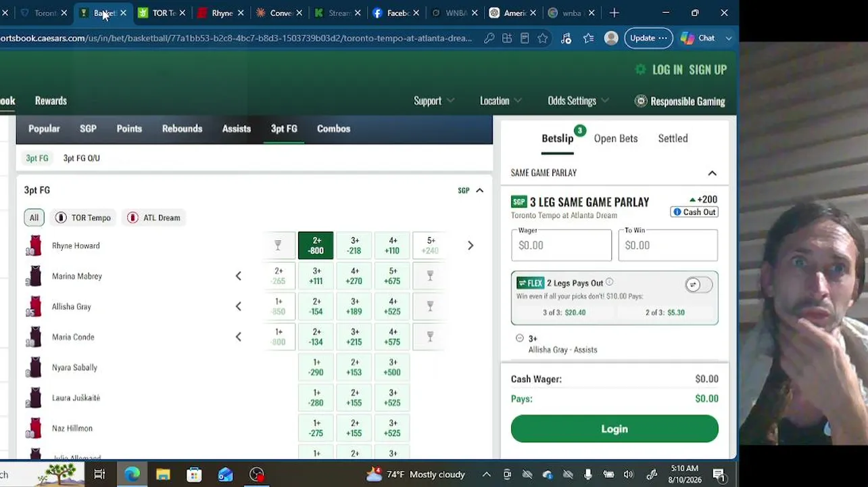868x487 pixels.
Task: Click the SIGN UP link in header
Action: click(x=708, y=70)
